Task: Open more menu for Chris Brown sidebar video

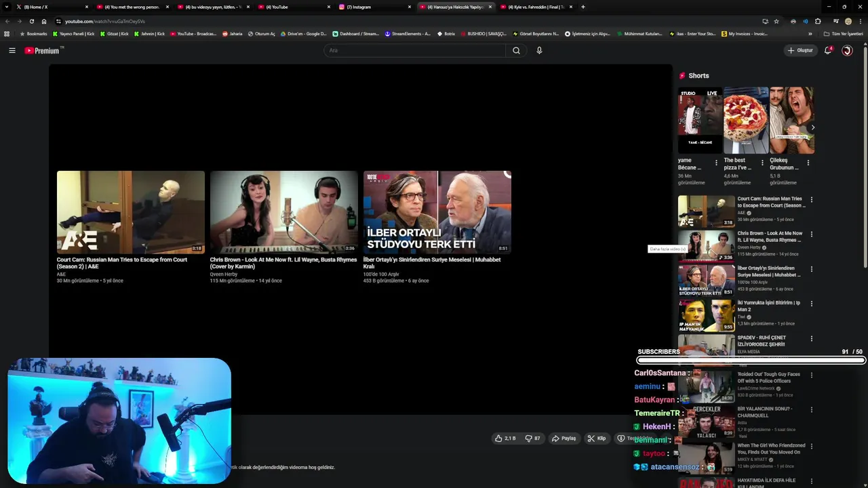Action: (x=811, y=235)
